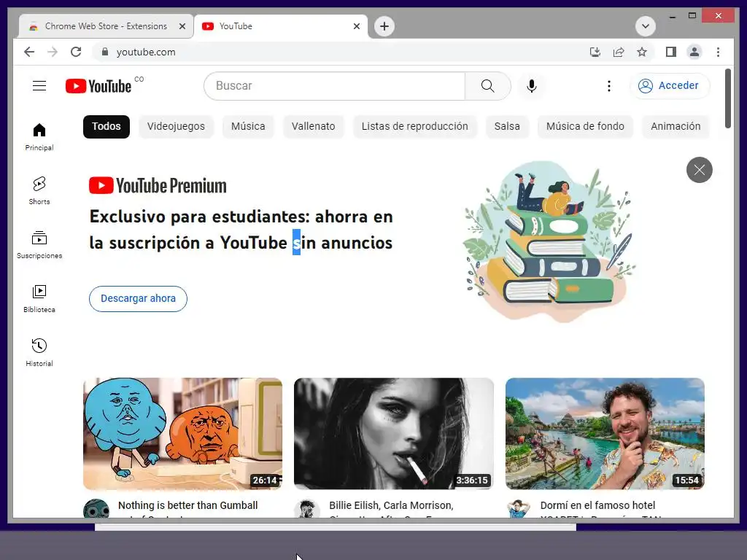The image size is (747, 560).
Task: Click the page vertical scrollbar thumb
Action: 727,98
